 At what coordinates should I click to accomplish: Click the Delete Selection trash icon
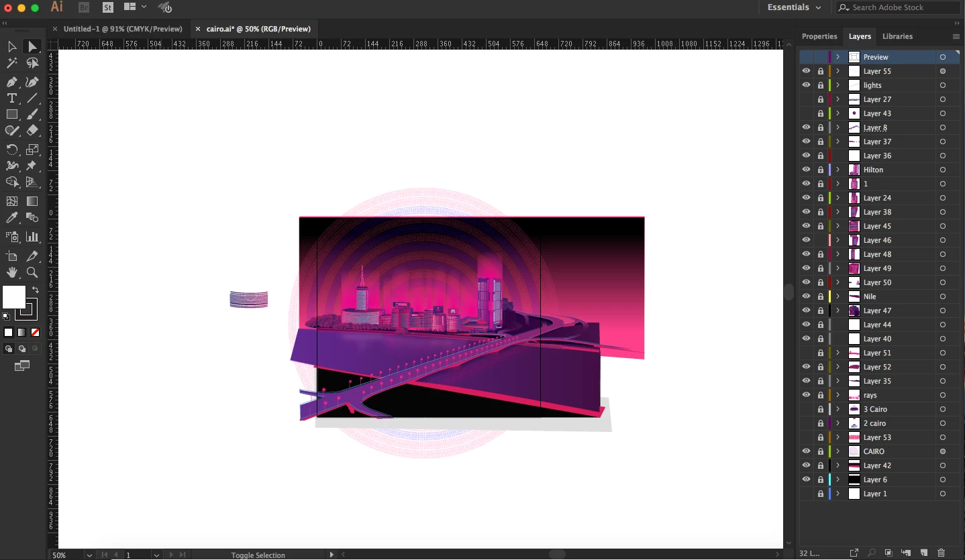[x=941, y=553]
